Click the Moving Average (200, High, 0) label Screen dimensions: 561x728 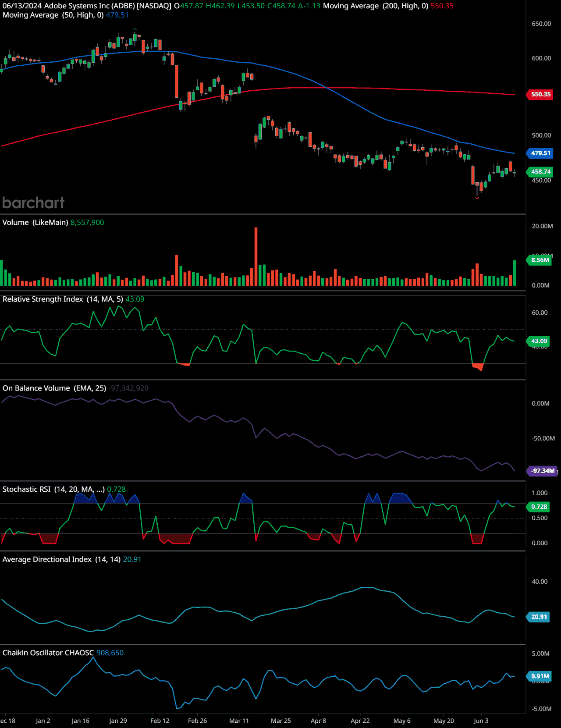point(376,6)
